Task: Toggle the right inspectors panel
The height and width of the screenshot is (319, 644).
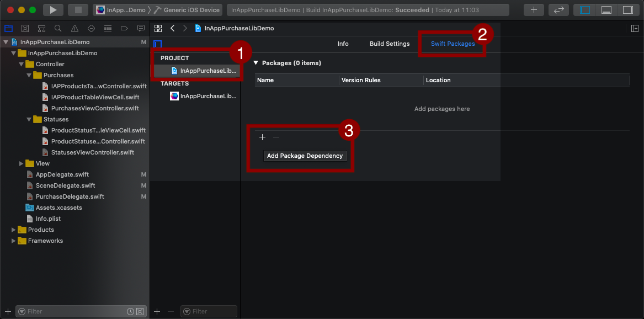Action: pyautogui.click(x=627, y=10)
